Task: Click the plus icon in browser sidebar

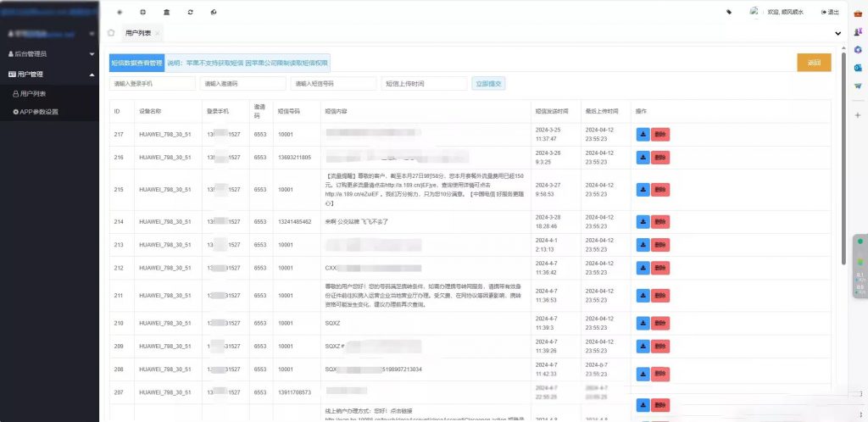Action: [x=857, y=115]
